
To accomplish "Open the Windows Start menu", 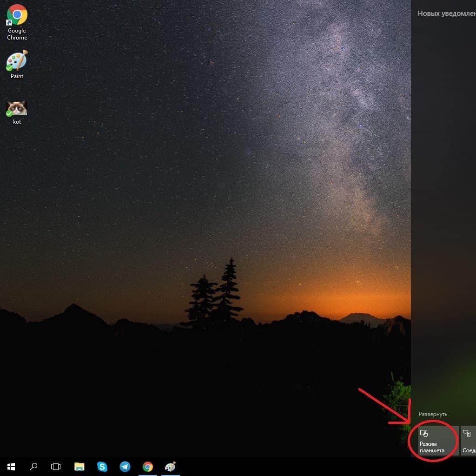I will [11, 467].
